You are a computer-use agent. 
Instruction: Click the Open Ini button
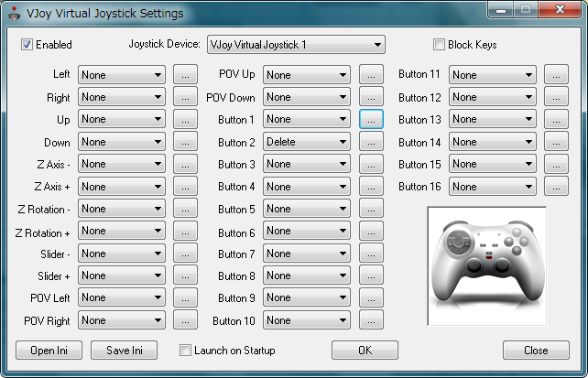coord(49,351)
